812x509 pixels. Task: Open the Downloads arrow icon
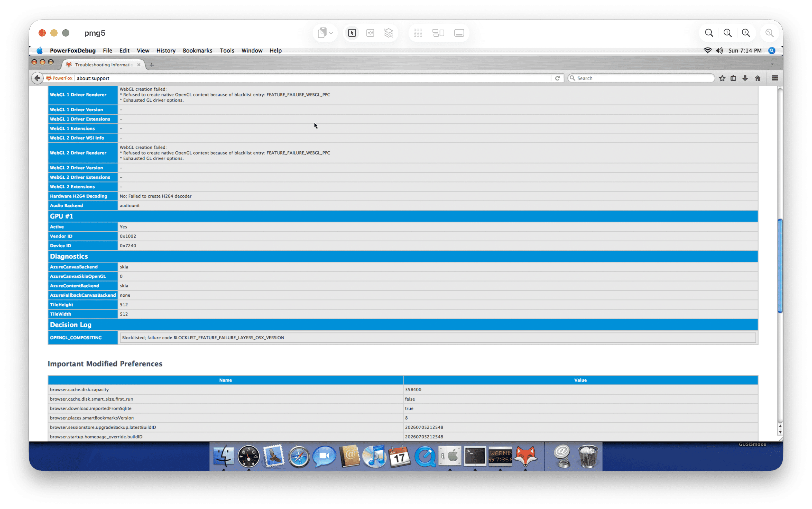pos(745,78)
